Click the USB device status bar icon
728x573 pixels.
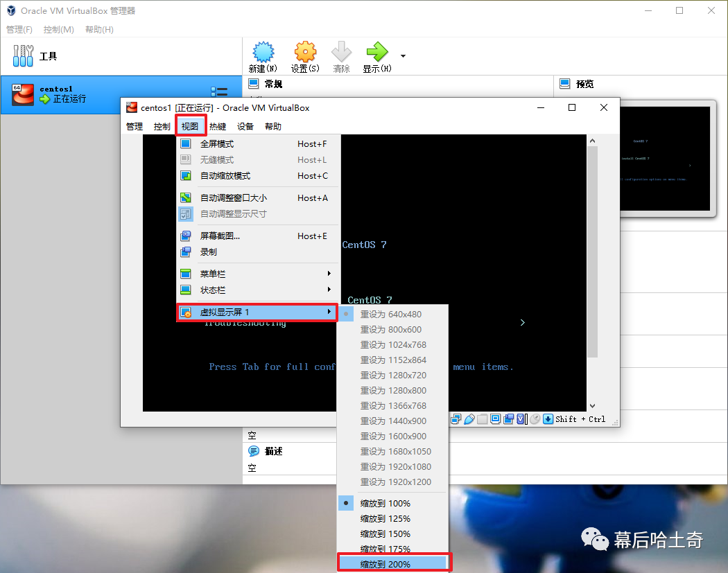(469, 419)
